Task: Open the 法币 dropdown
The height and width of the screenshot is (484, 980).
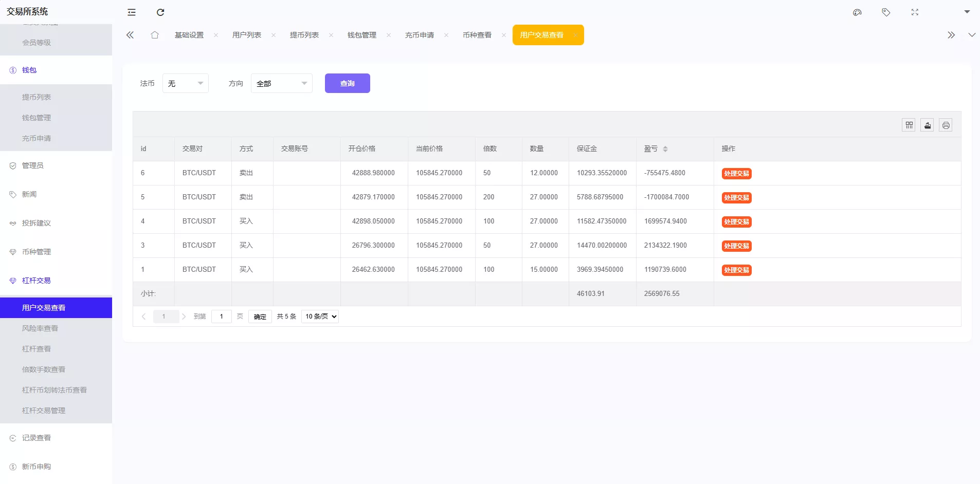Action: 185,83
